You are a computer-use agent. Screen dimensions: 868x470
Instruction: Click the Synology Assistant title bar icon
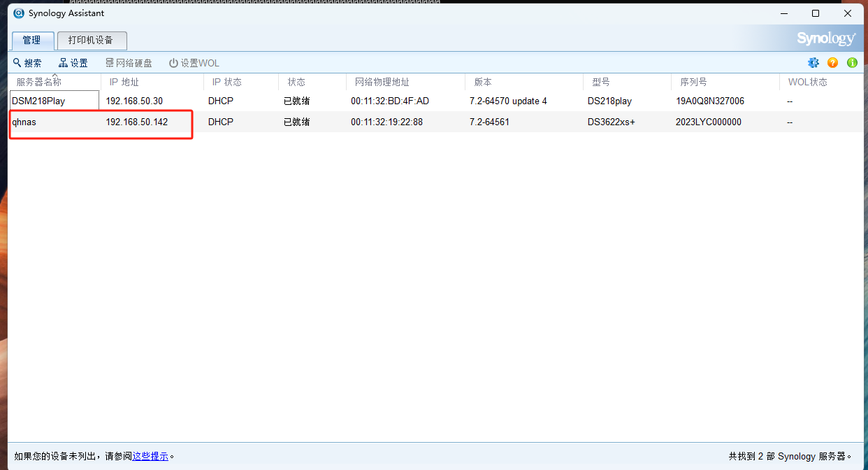point(19,13)
